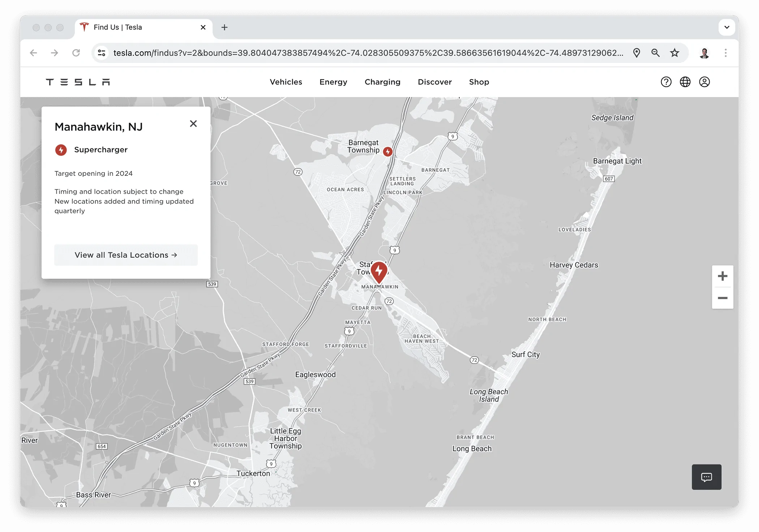Open the language globe icon

click(x=685, y=82)
